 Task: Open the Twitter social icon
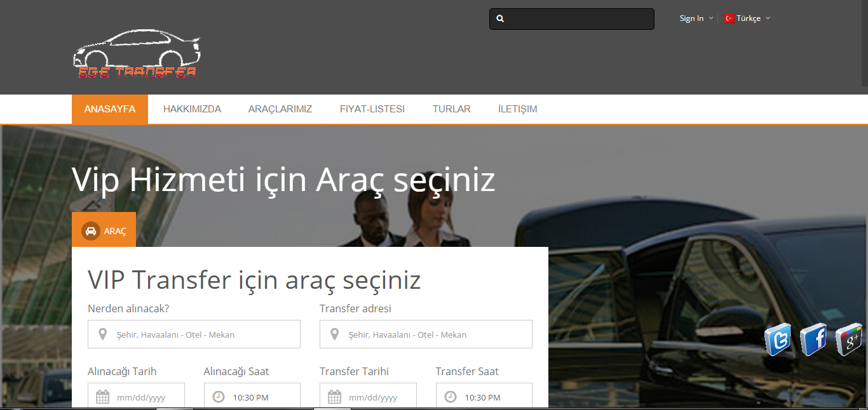tap(778, 340)
